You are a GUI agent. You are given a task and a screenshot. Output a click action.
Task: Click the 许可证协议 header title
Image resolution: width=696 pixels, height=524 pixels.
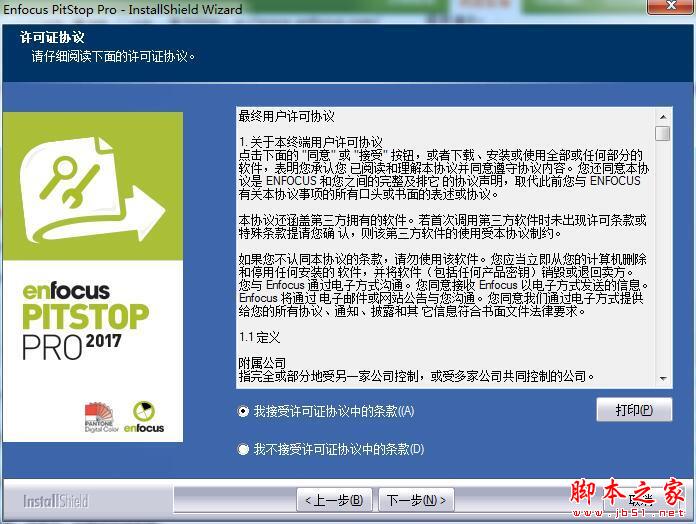(x=52, y=37)
